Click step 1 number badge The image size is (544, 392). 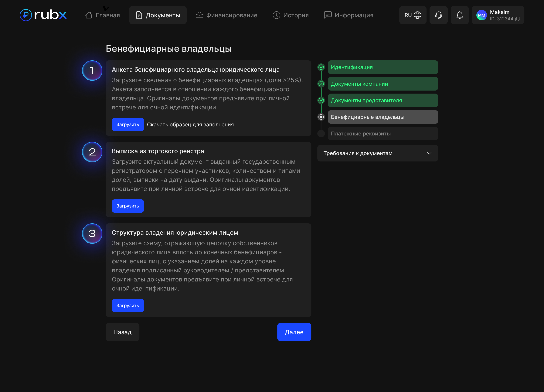pyautogui.click(x=92, y=71)
